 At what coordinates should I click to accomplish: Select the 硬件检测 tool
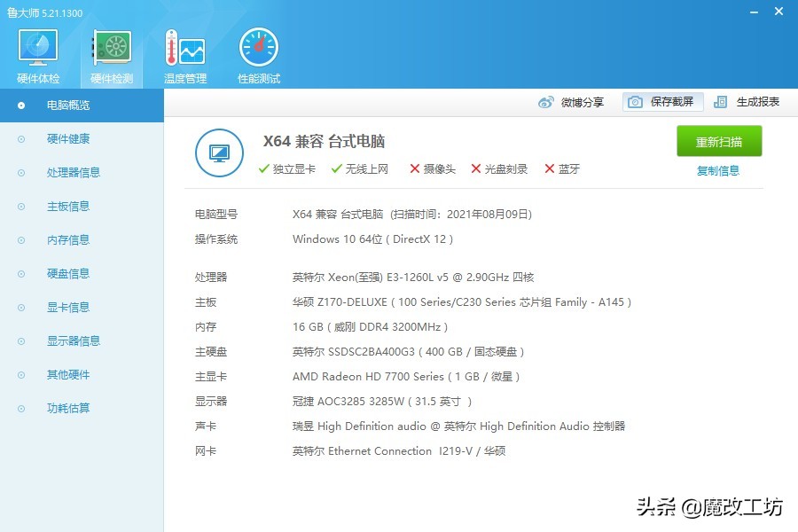click(110, 53)
